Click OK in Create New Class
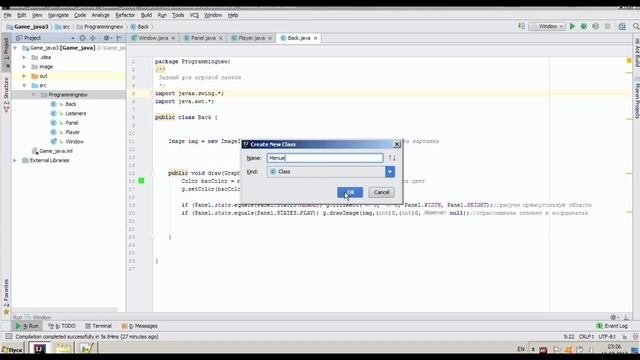Screen dimensions: 640x360 (350, 192)
